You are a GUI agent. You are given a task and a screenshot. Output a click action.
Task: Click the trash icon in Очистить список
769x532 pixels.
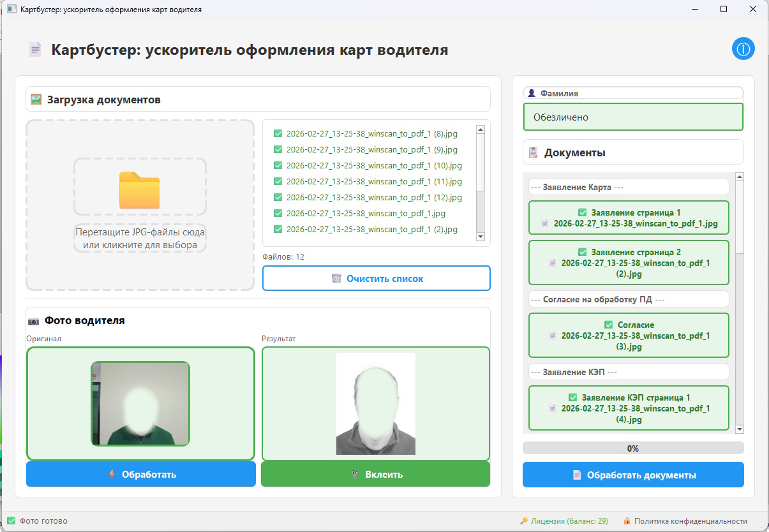click(336, 279)
